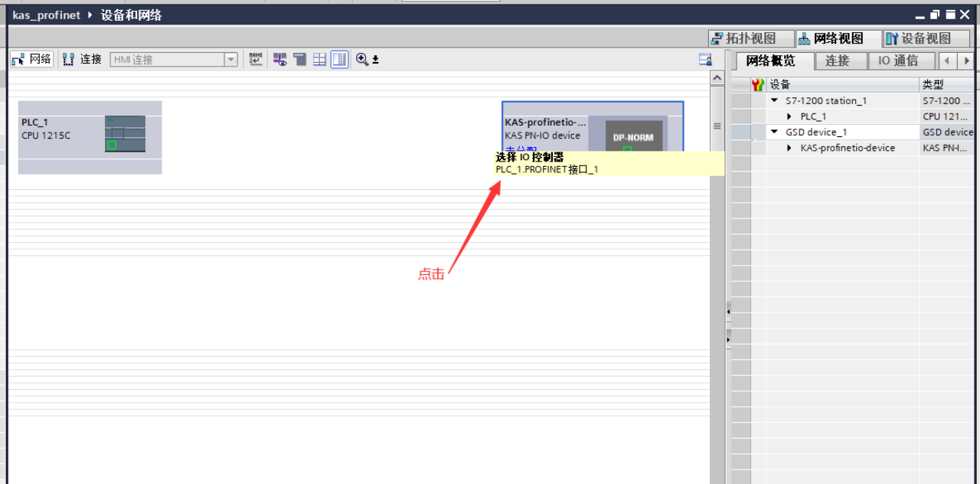Open the IO 通信 tab

tap(897, 60)
